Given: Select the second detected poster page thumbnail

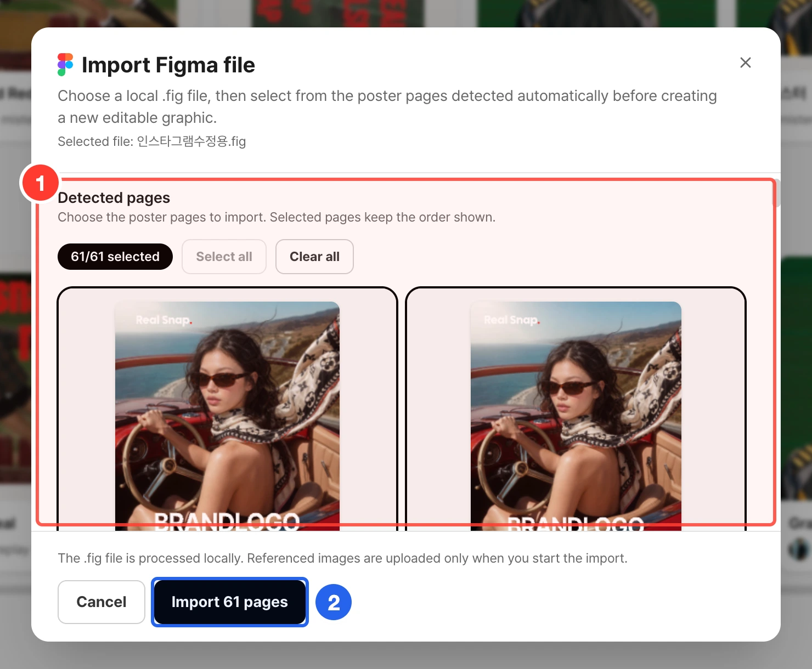Looking at the screenshot, I should [x=576, y=409].
